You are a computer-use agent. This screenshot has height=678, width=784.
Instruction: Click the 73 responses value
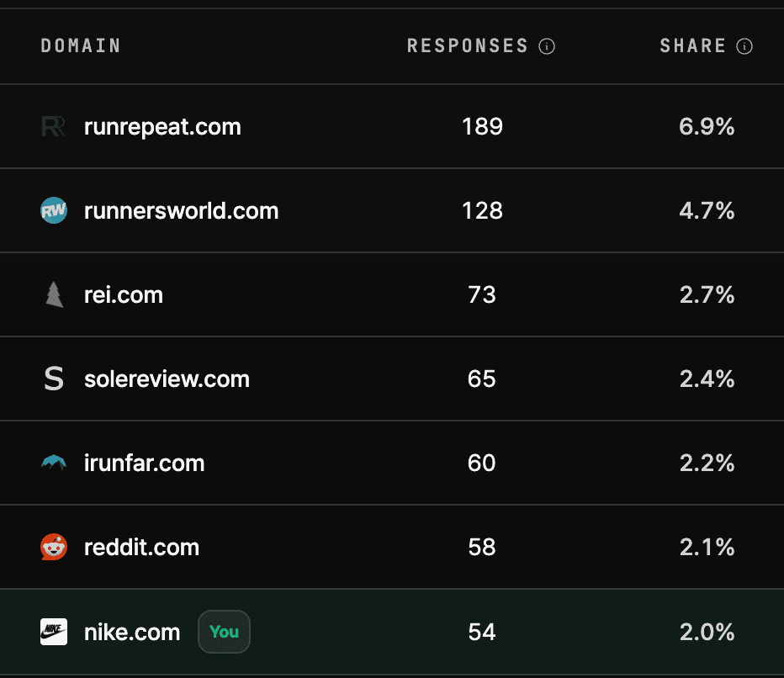click(482, 294)
